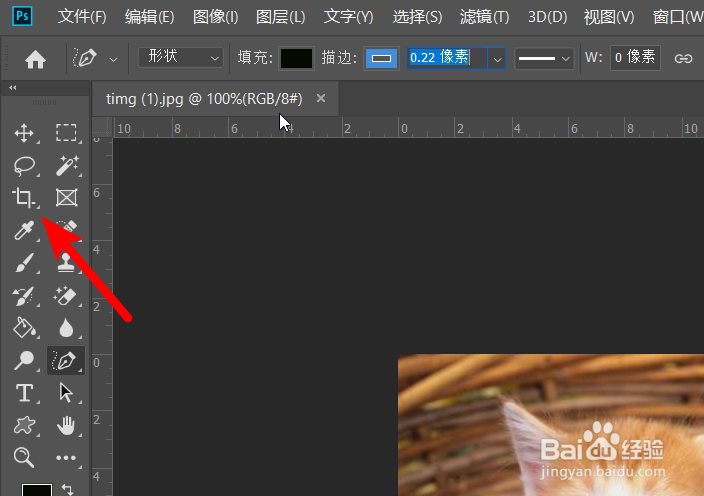Select the Brush tool
The height and width of the screenshot is (496, 704).
(24, 263)
